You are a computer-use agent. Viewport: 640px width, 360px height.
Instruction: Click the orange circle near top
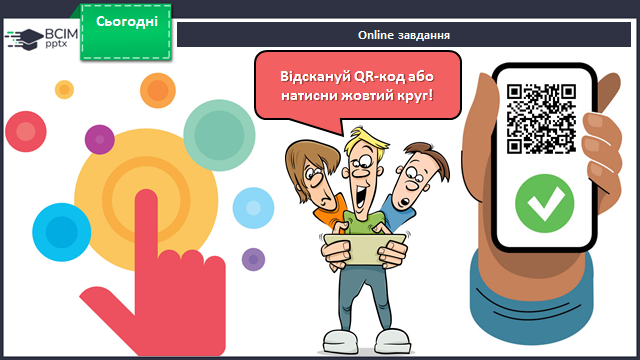coord(158,91)
